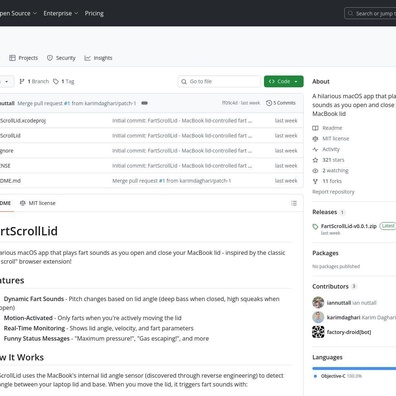
Task: Click the Projects table icon
Action: coord(12,58)
